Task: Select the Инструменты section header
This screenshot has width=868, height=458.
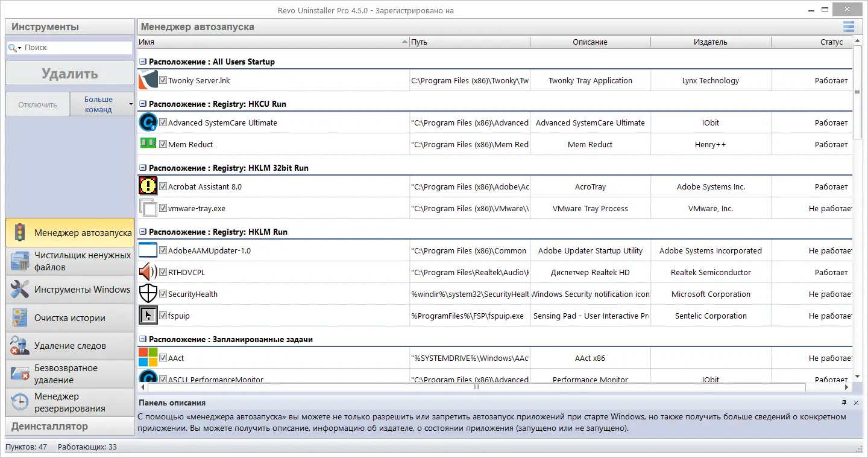Action: pyautogui.click(x=70, y=27)
